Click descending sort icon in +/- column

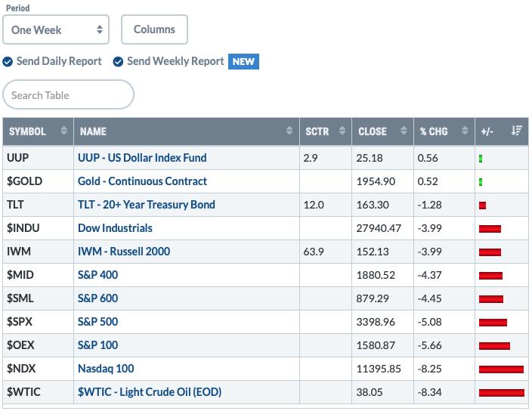click(x=517, y=131)
